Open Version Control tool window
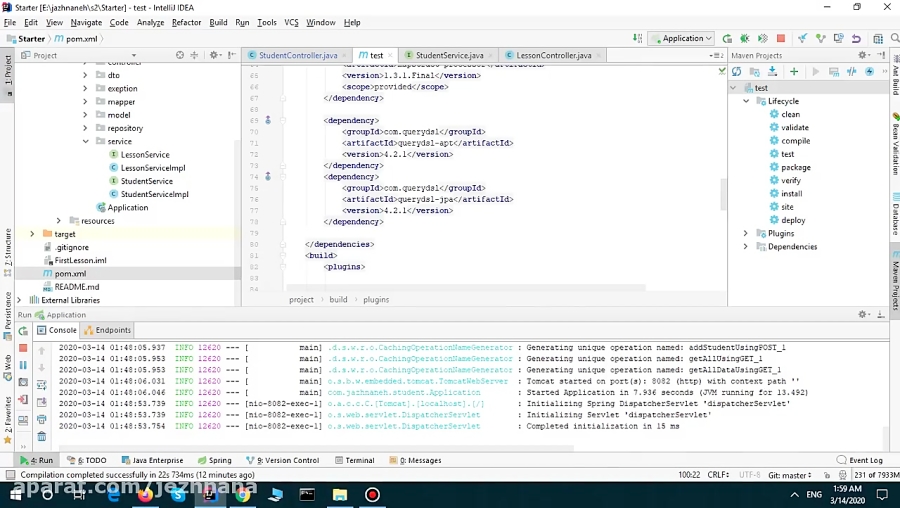 (x=282, y=460)
